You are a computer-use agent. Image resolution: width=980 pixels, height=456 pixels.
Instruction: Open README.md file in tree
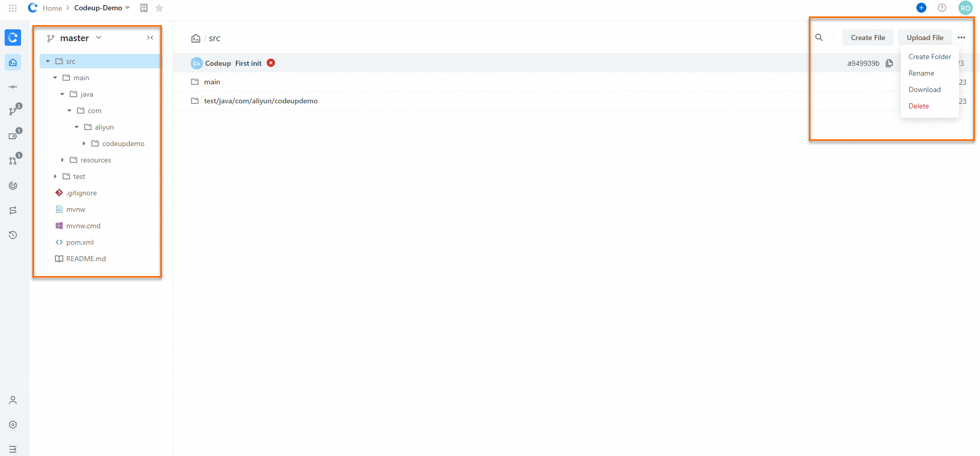[x=86, y=259]
